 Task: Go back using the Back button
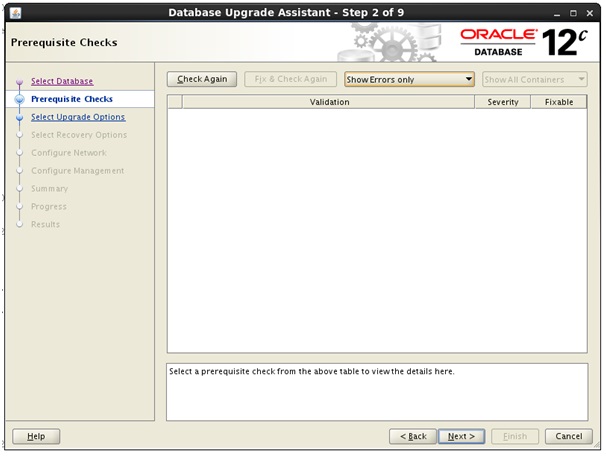(413, 436)
